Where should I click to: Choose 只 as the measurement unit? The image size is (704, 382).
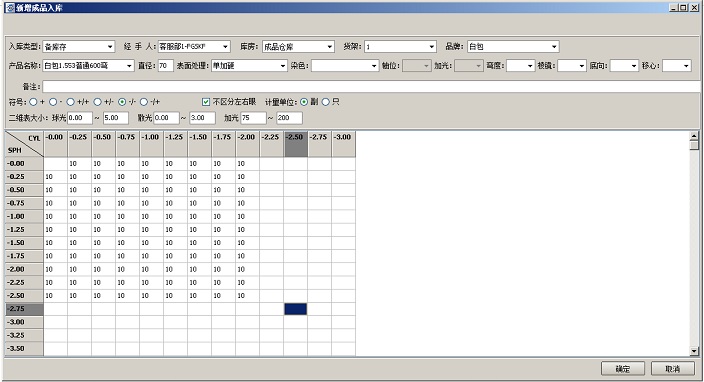point(326,102)
